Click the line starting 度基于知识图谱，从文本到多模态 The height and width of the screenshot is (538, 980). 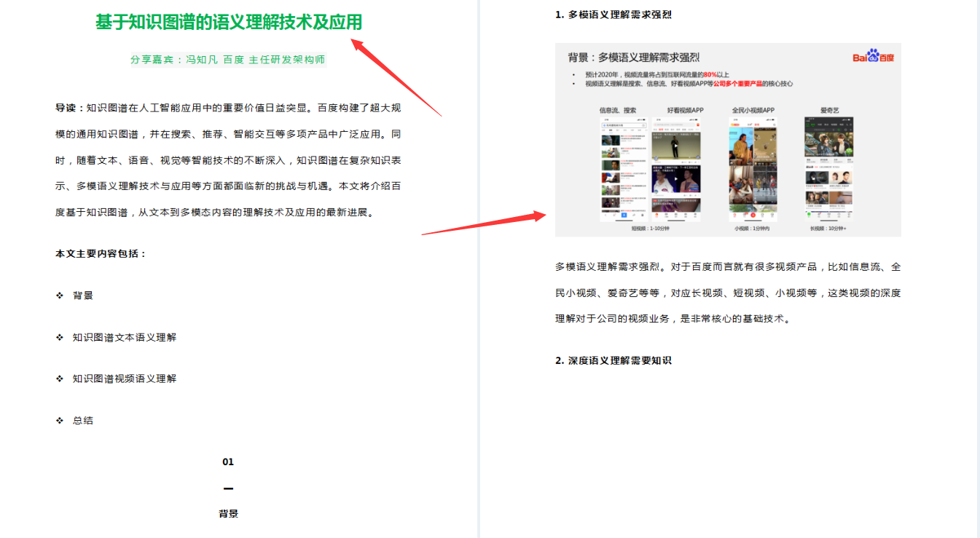pyautogui.click(x=214, y=213)
